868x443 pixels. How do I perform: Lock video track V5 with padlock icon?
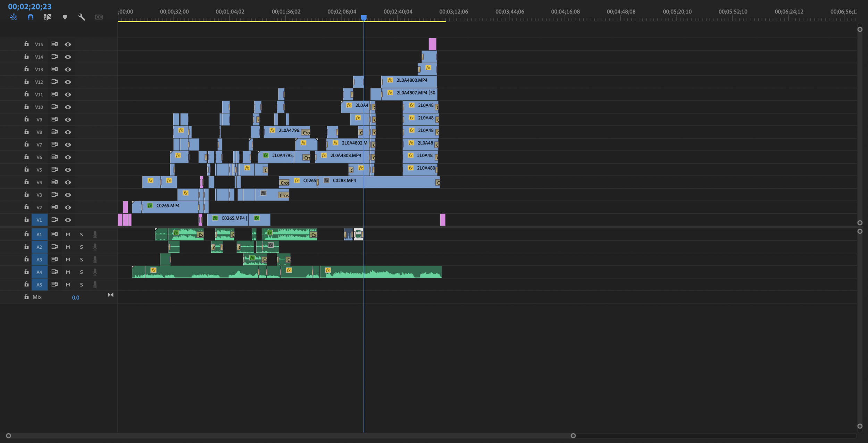click(x=26, y=170)
